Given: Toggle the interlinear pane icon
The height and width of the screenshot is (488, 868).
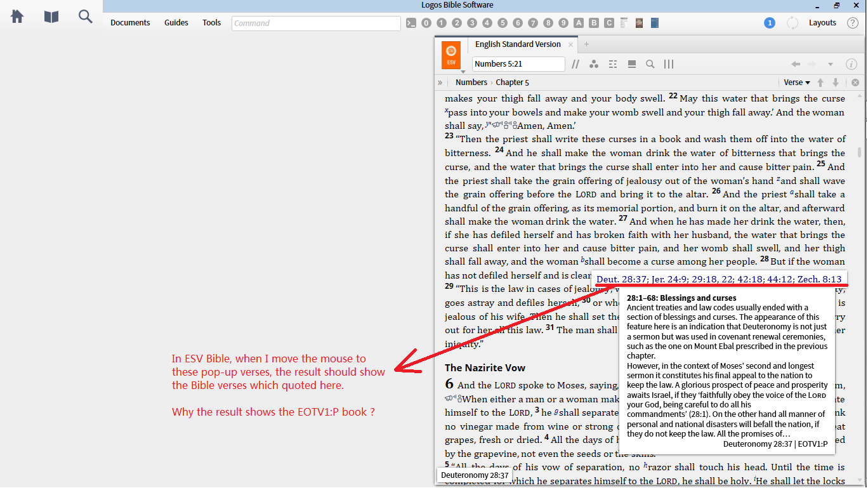Looking at the screenshot, I should tap(613, 64).
